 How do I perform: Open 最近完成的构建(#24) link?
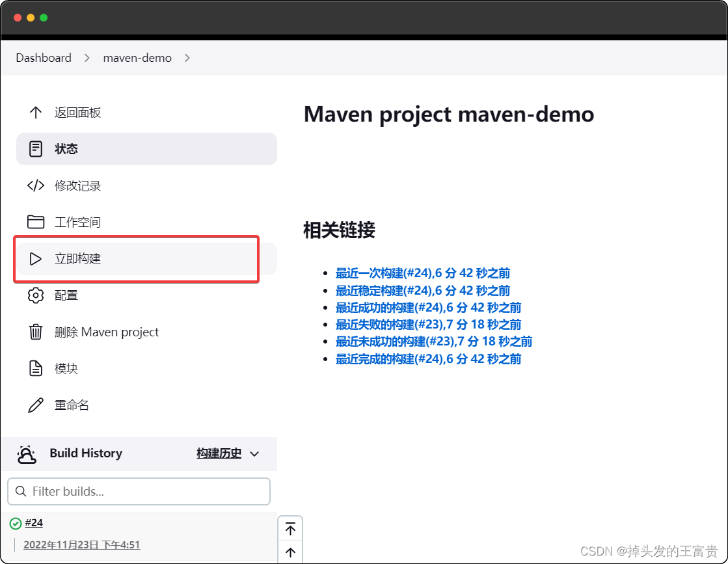tap(428, 359)
